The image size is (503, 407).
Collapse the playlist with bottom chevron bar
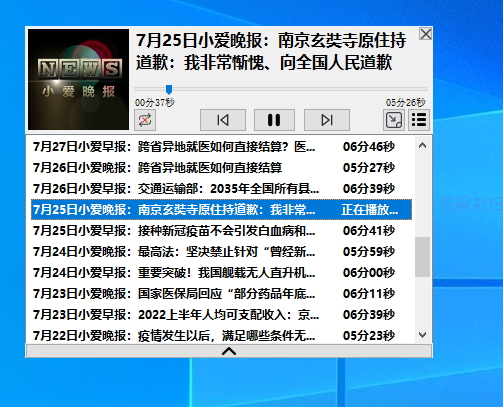click(x=229, y=351)
